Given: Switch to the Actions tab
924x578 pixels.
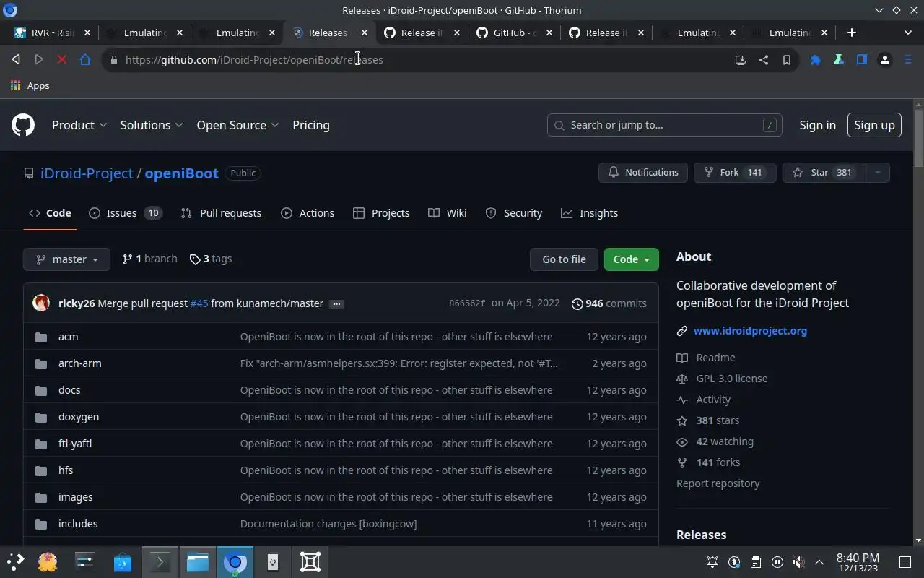Looking at the screenshot, I should coord(308,213).
